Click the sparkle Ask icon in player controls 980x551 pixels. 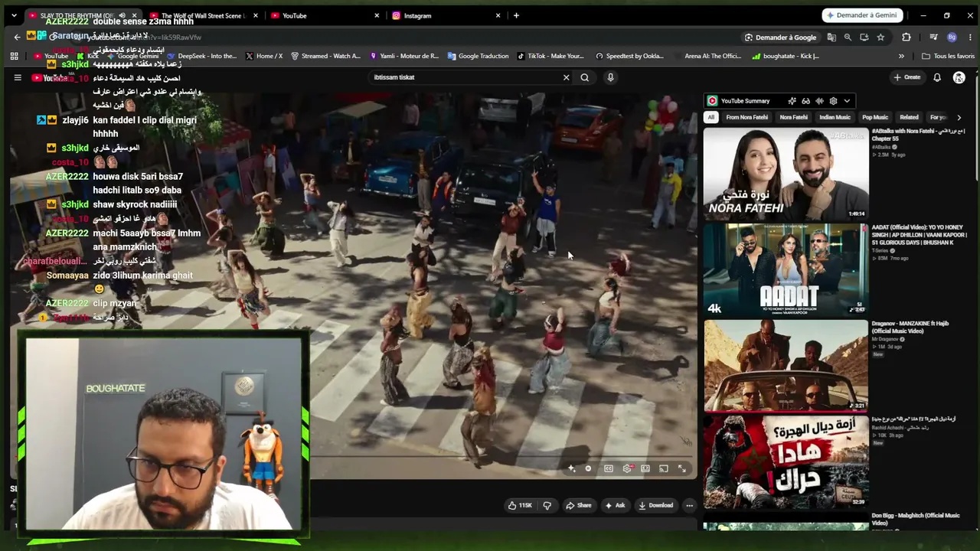pyautogui.click(x=571, y=468)
